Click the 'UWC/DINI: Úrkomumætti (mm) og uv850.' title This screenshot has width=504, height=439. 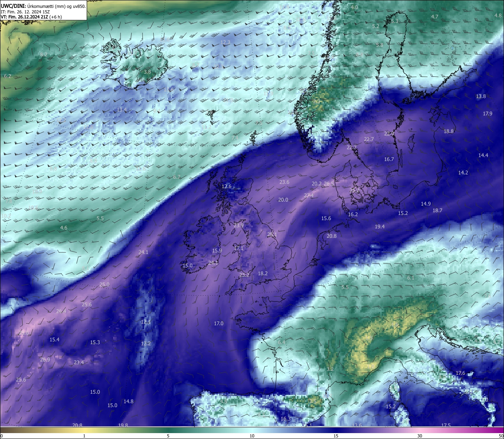click(x=43, y=6)
